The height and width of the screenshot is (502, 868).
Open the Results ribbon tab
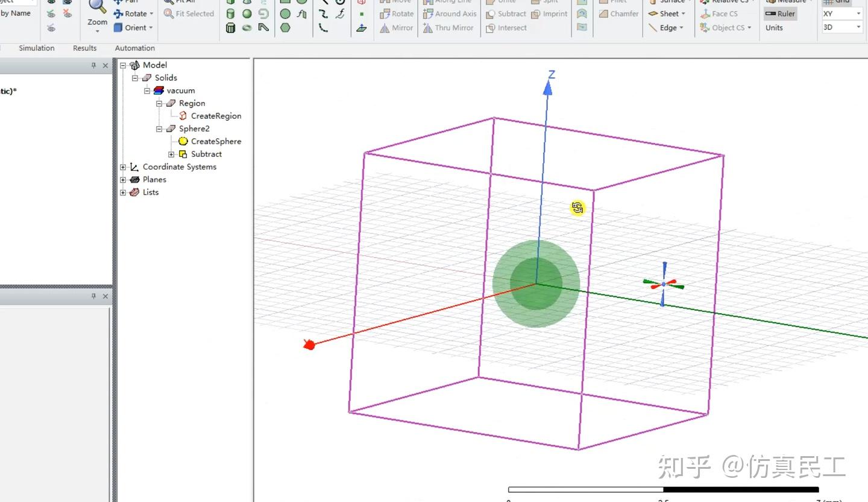pyautogui.click(x=84, y=48)
